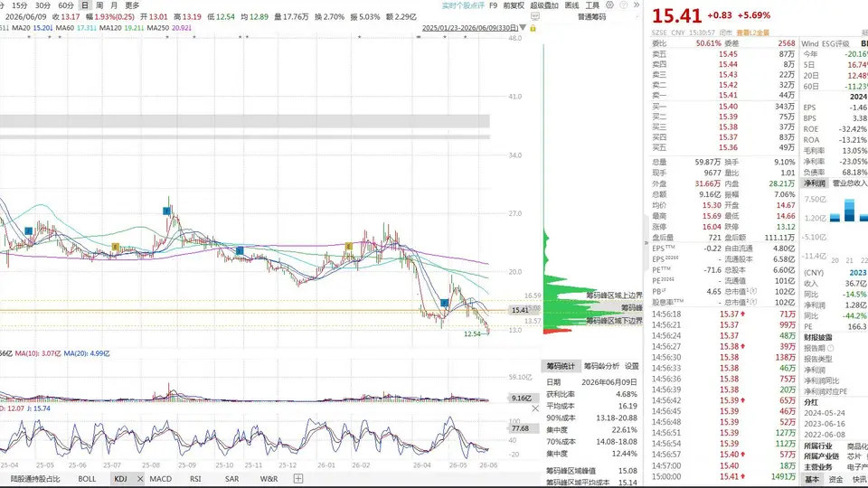Viewport: 868px width, 488px height.
Task: Switch to 周 weekly period
Action: [99, 5]
